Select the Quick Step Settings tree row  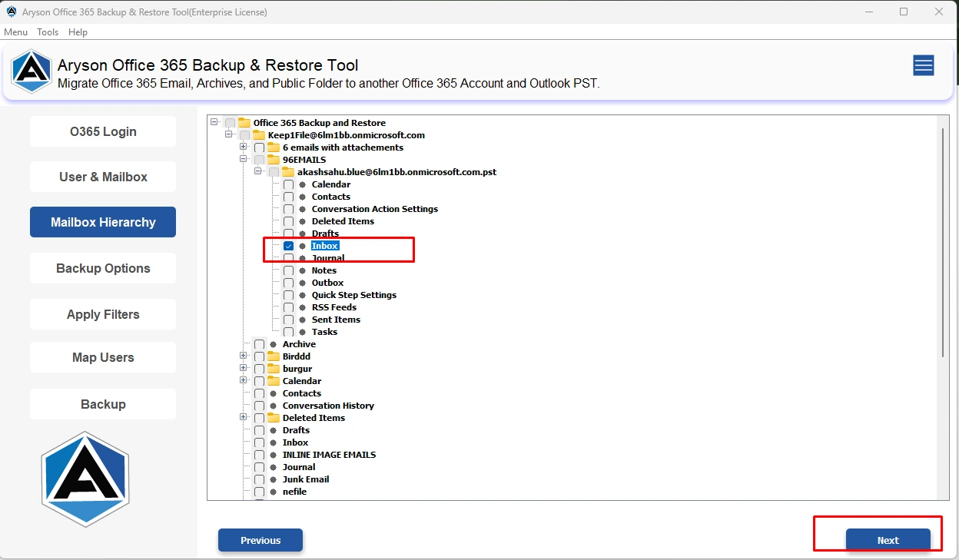pos(354,295)
